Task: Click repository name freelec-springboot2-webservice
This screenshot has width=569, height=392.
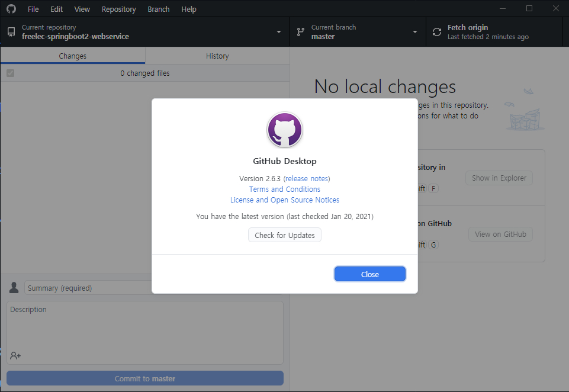Action: tap(75, 36)
